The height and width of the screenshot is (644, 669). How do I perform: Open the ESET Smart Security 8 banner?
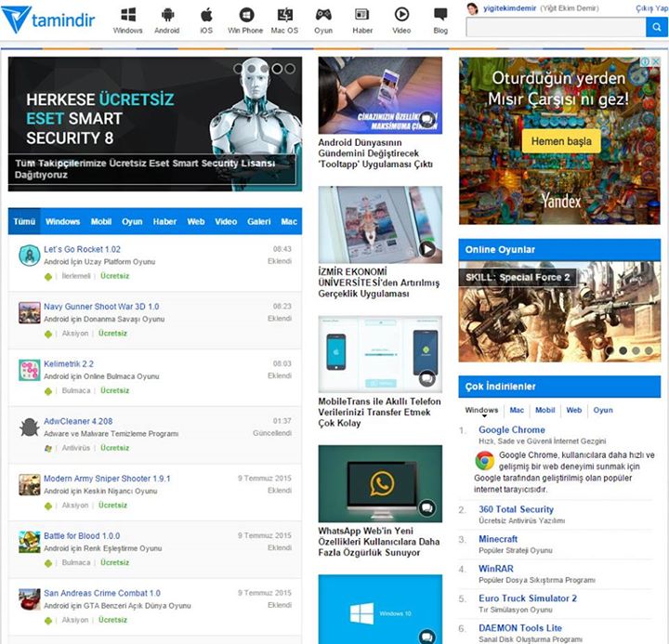click(x=155, y=125)
